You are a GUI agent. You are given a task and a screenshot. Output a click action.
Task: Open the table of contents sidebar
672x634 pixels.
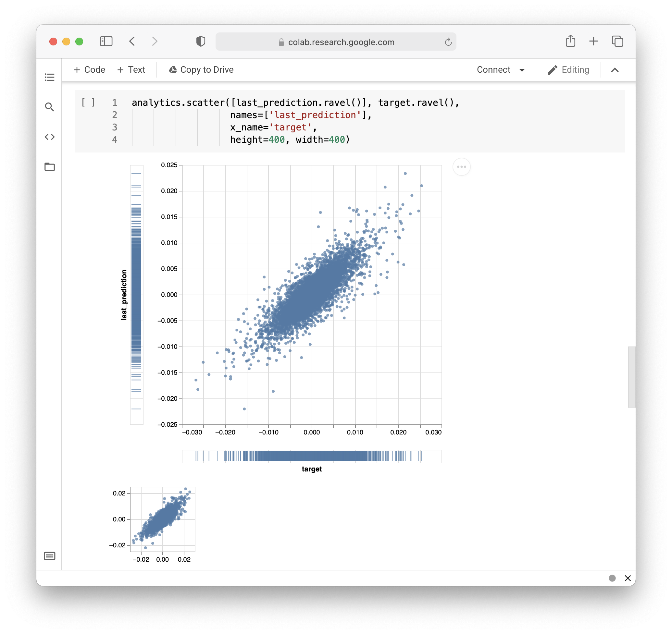(x=50, y=77)
